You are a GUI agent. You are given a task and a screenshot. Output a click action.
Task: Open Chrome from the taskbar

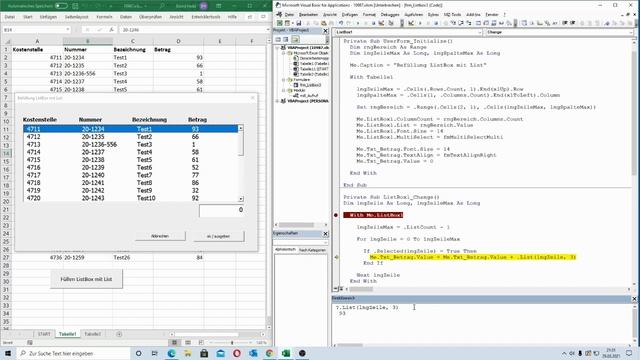pos(269,353)
